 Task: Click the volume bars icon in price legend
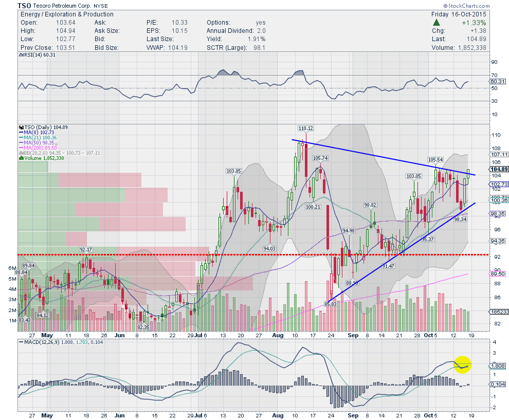click(x=22, y=158)
